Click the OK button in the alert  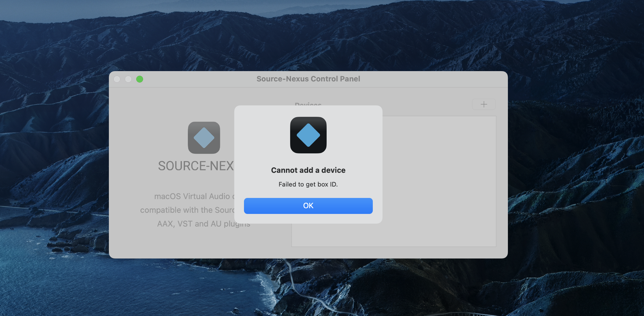click(308, 206)
